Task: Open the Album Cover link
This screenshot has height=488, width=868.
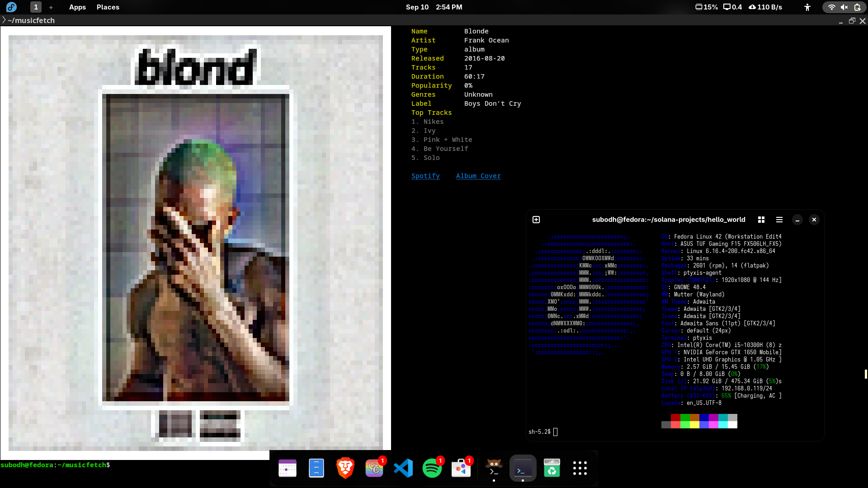Action: [478, 176]
